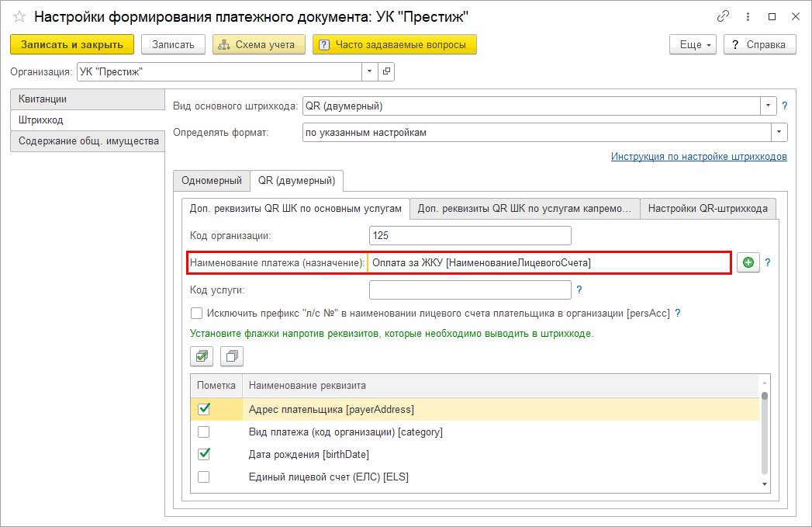This screenshot has height=527, width=812.
Task: Add window to favorites with star icon
Action: point(19,16)
